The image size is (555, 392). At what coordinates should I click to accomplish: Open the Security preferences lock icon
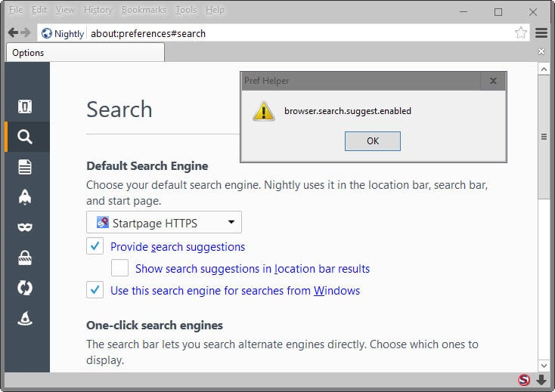coord(25,258)
